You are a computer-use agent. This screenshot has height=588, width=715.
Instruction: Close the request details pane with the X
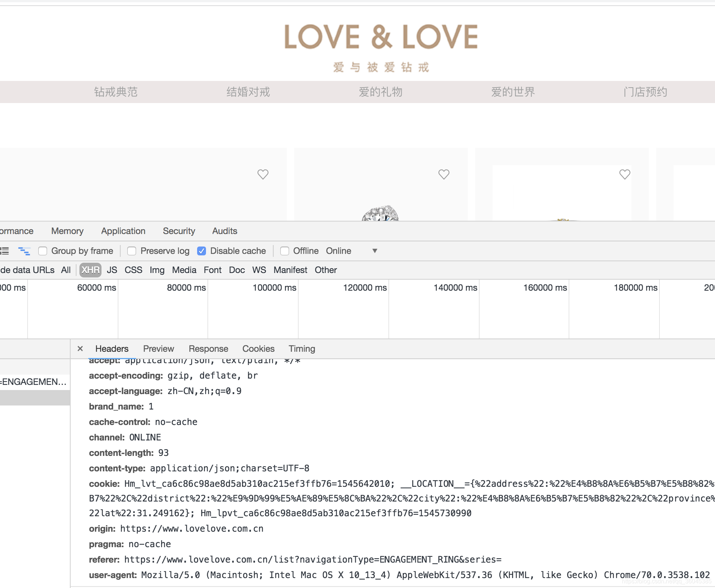(80, 348)
